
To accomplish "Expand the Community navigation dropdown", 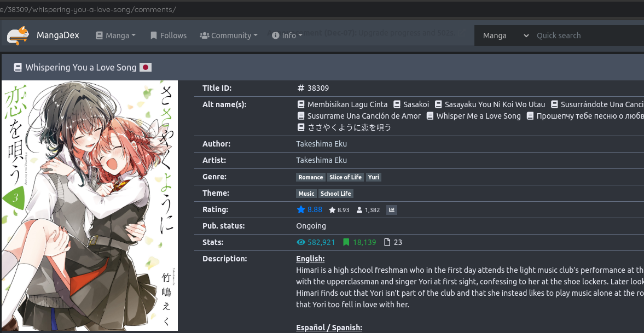I will tap(229, 36).
